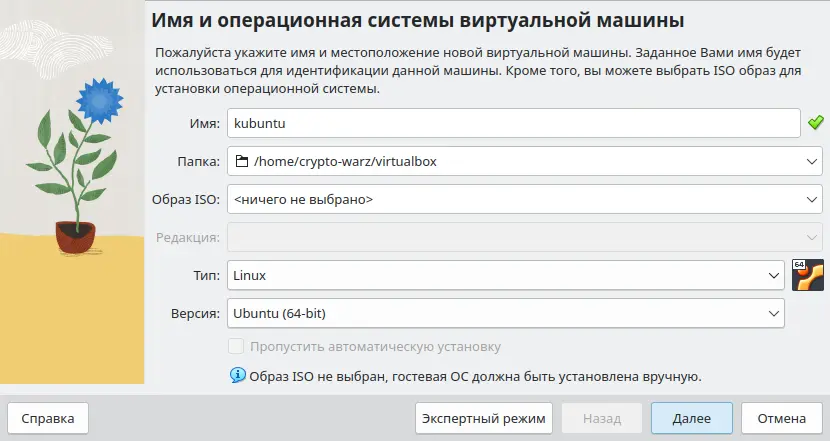Click the /home/crypto-warz/virtualbox path text
The image size is (830, 441).
345,161
